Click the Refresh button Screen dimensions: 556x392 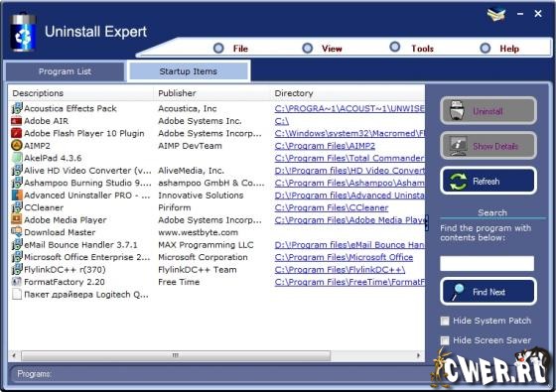point(488,181)
